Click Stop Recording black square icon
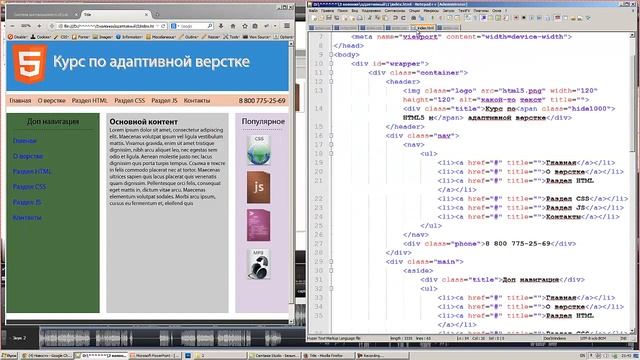Image resolution: width=640 pixels, height=360 pixels. click(x=524, y=18)
